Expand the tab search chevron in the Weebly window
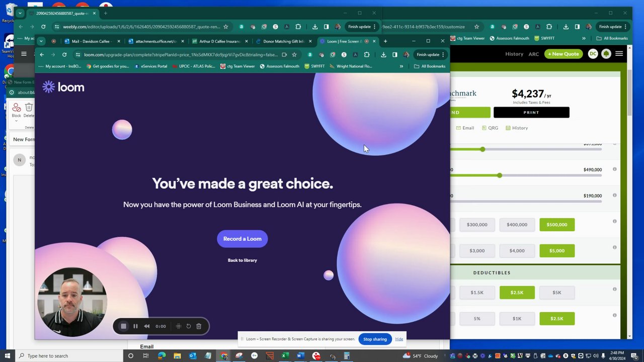644x362 pixels. click(x=20, y=13)
